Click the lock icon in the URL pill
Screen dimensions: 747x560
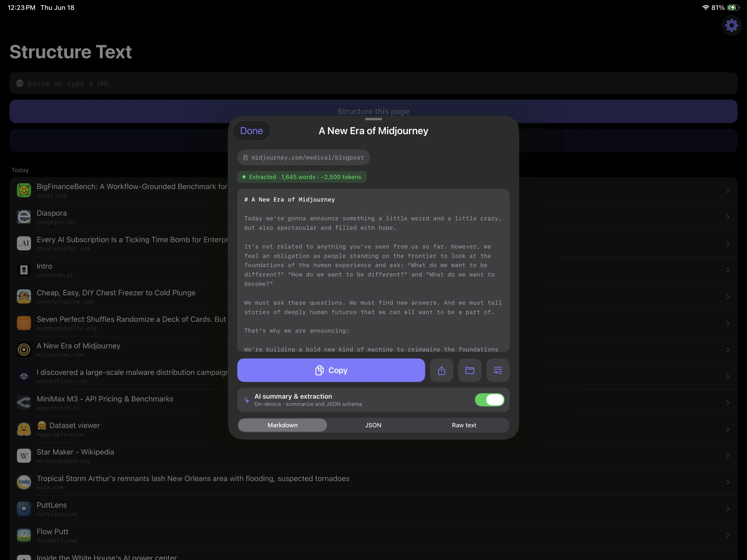pyautogui.click(x=245, y=158)
